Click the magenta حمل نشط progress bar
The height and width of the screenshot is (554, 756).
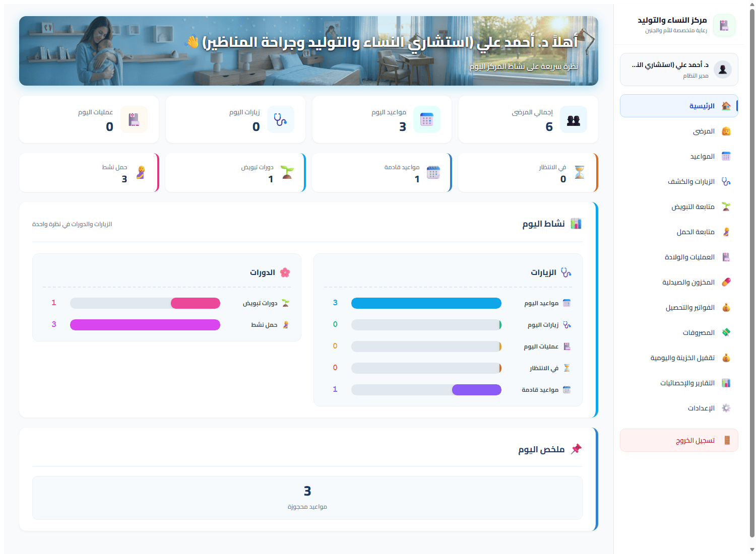(145, 325)
